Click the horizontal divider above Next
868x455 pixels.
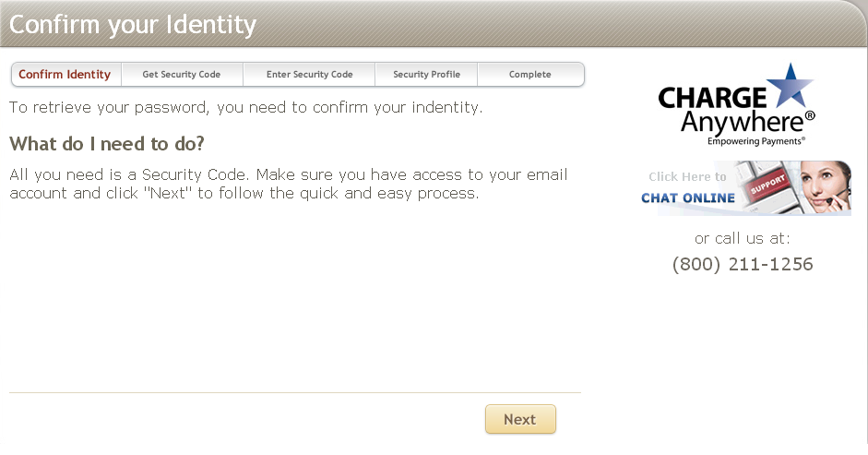pyautogui.click(x=295, y=393)
